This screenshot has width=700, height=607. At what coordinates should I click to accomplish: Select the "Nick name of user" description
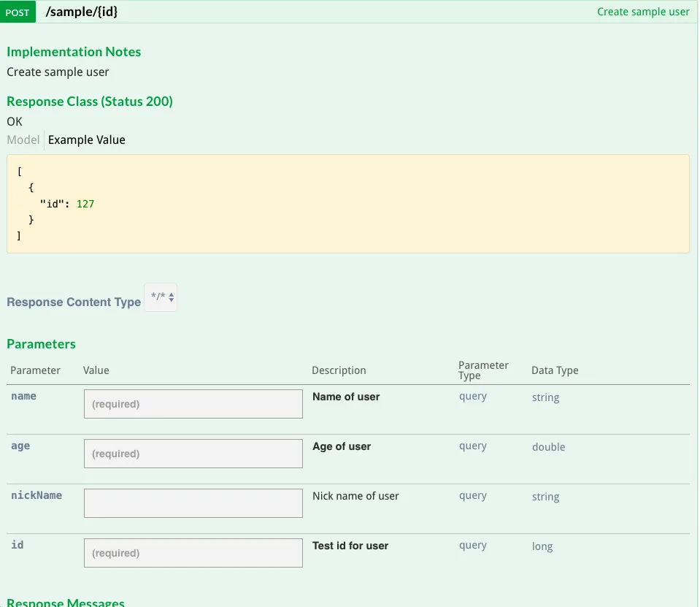355,496
